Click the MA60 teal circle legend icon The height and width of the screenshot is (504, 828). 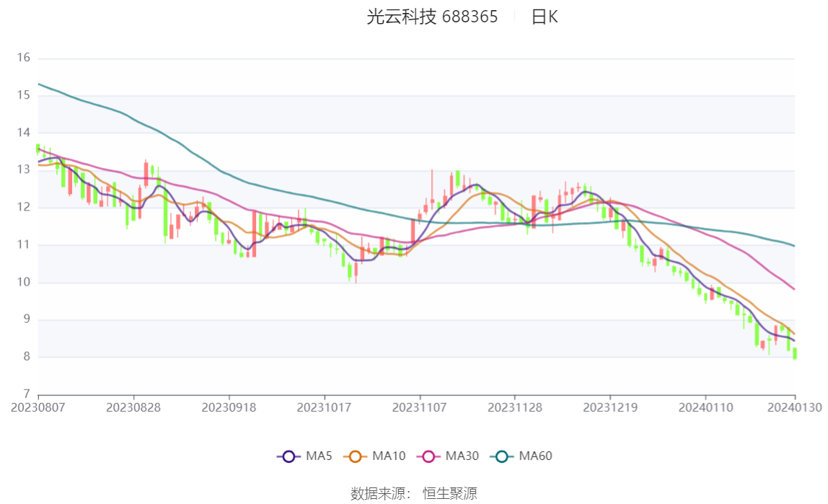(x=502, y=456)
